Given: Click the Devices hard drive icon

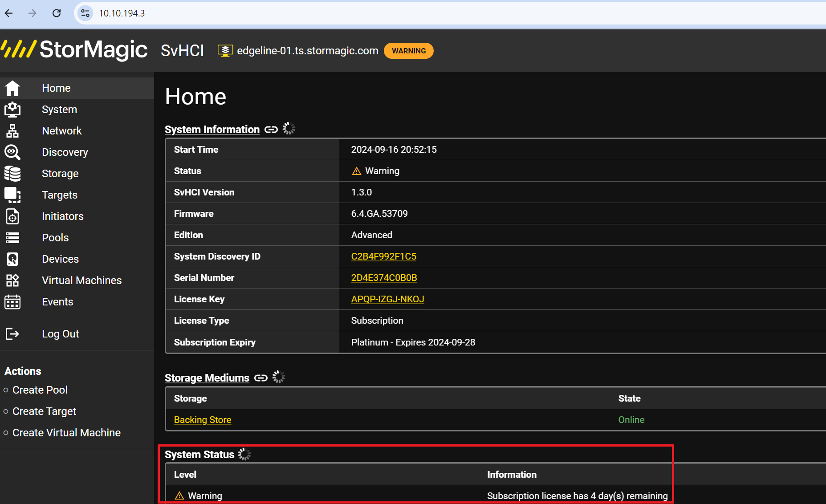Looking at the screenshot, I should click(12, 259).
